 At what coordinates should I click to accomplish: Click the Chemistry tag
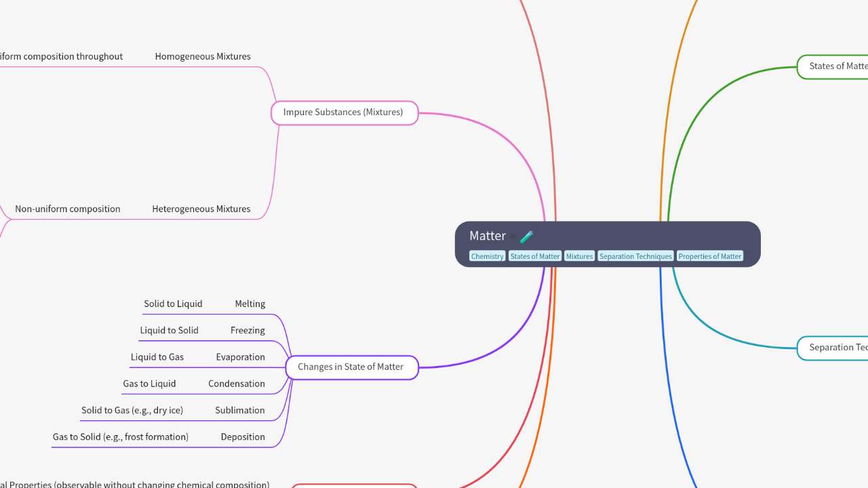488,256
